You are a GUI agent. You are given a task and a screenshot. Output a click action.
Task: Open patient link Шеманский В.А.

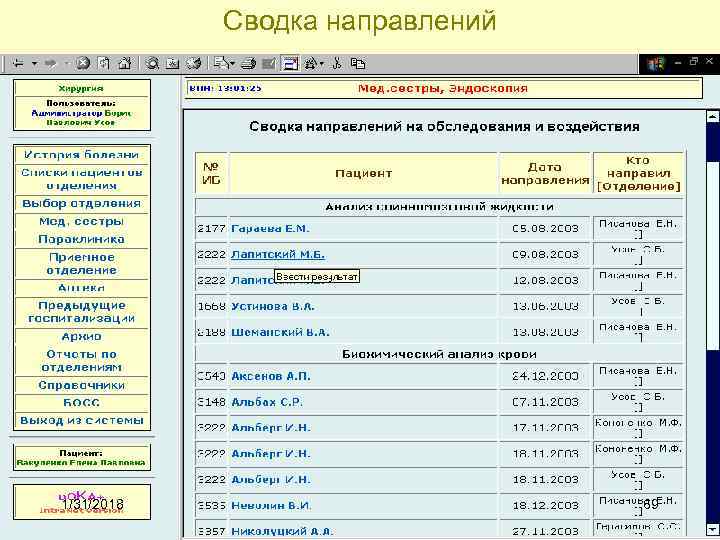(x=280, y=332)
